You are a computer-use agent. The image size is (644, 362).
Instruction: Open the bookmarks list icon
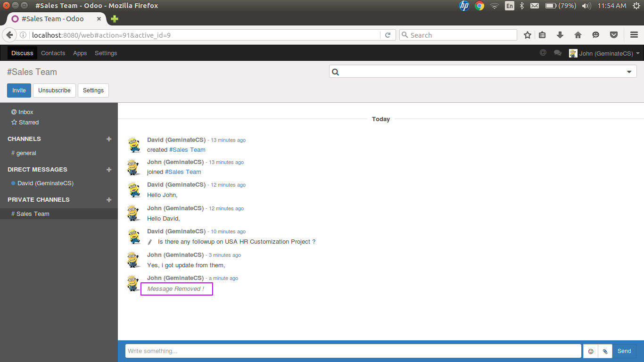tap(542, 35)
